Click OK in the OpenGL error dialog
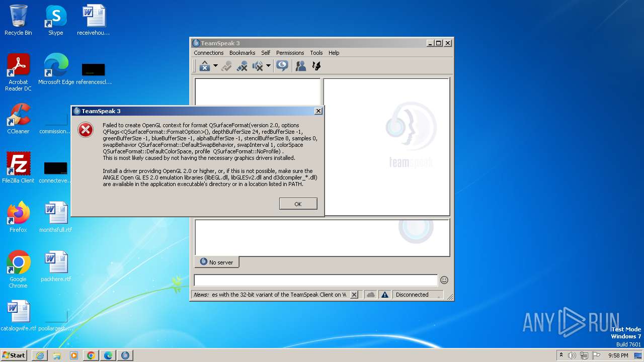 [x=298, y=204]
